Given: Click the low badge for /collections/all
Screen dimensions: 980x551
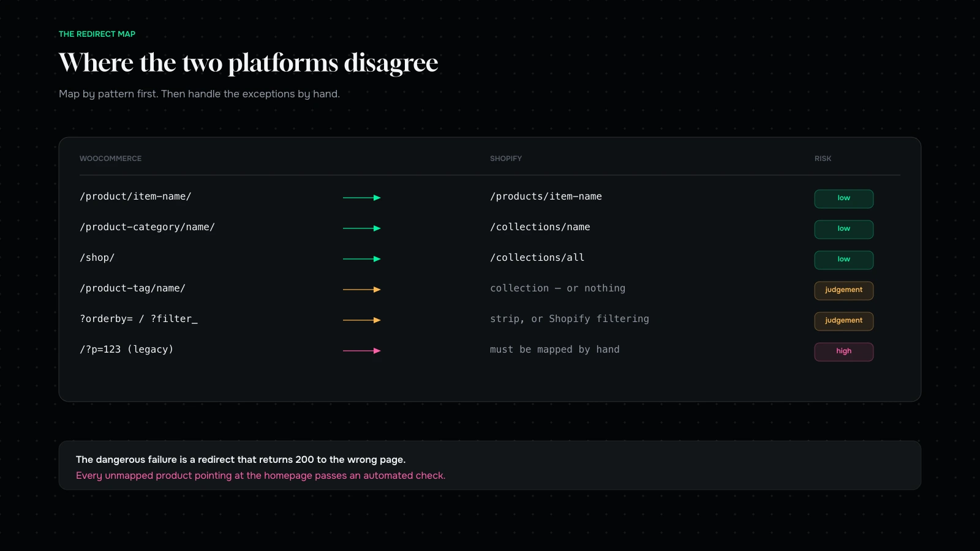Looking at the screenshot, I should (x=843, y=260).
